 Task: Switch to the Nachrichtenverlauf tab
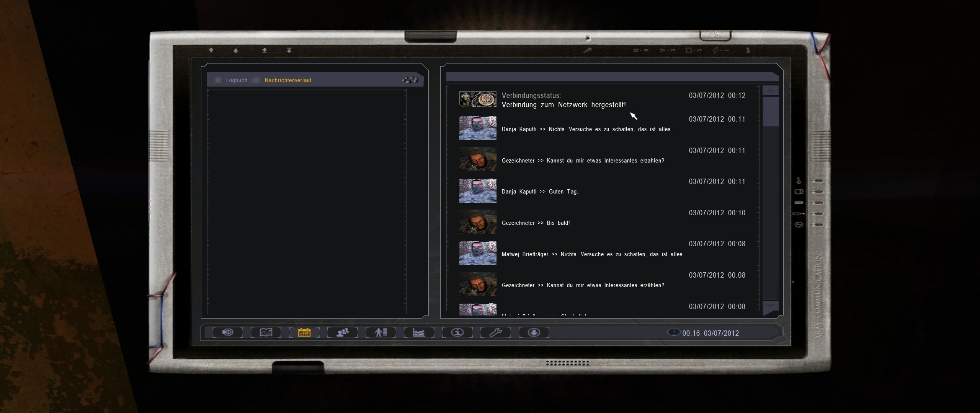tap(288, 80)
